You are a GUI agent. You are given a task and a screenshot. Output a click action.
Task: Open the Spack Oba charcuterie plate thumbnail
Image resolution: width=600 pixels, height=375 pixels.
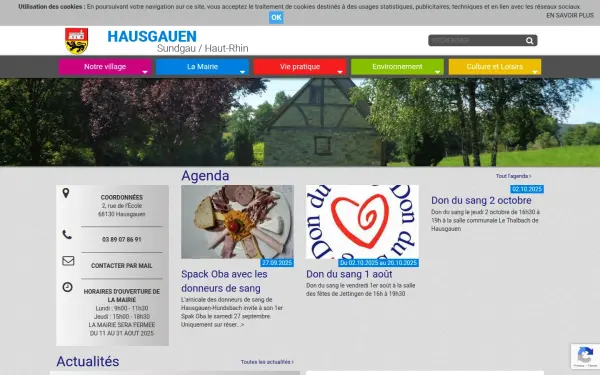[237, 222]
